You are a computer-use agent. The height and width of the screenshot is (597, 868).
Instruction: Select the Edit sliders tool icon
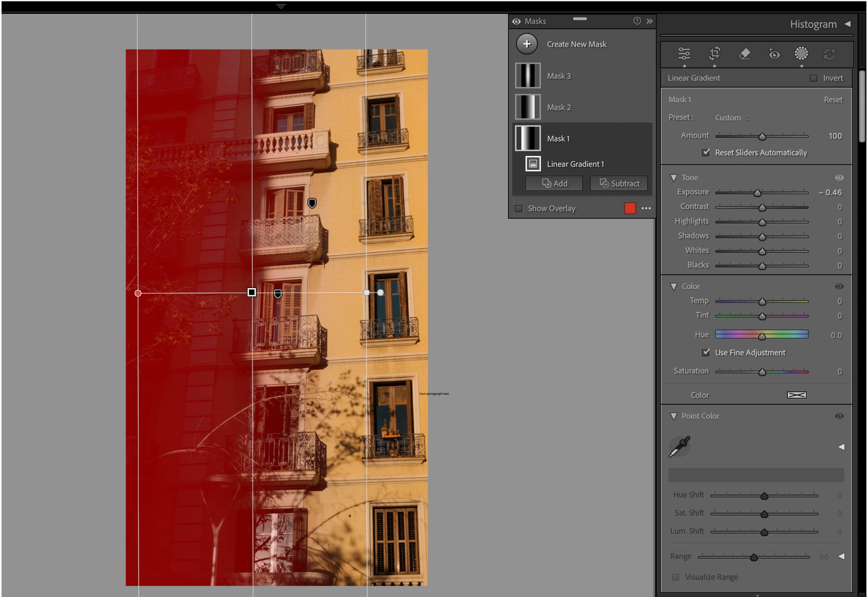click(684, 54)
